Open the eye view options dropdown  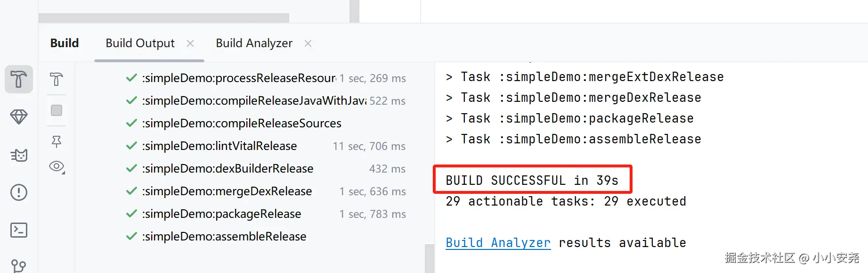(x=57, y=166)
